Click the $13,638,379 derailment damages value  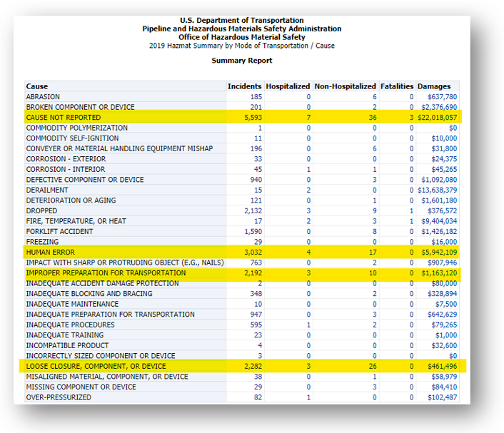tap(437, 190)
